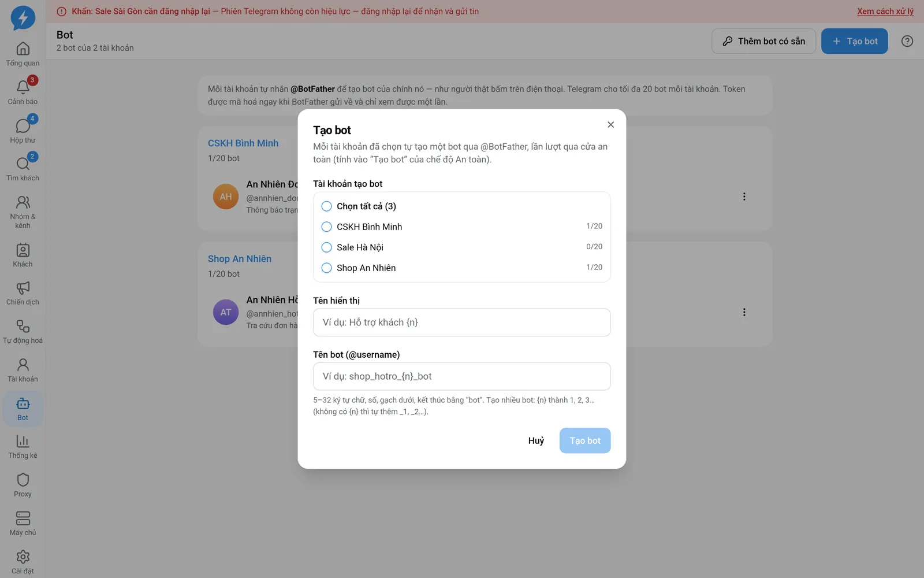Confirm with dialog Tạo bot button
The image size is (924, 578).
[585, 440]
